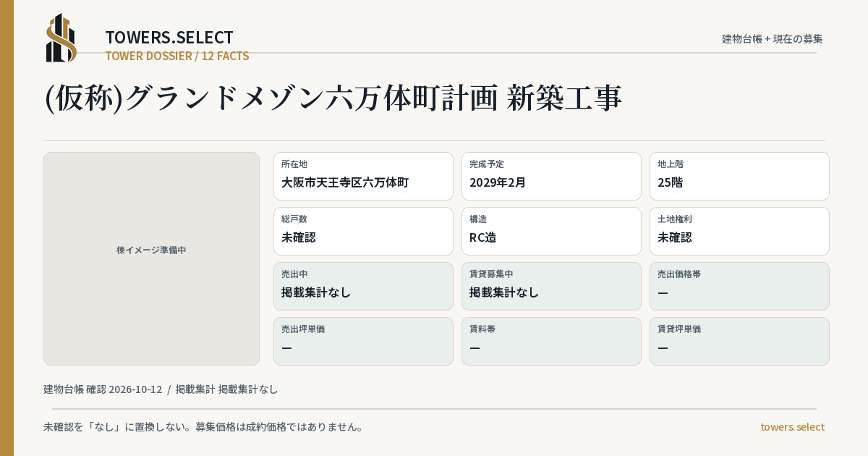
Task: Open the towers.select footer link
Action: [792, 426]
